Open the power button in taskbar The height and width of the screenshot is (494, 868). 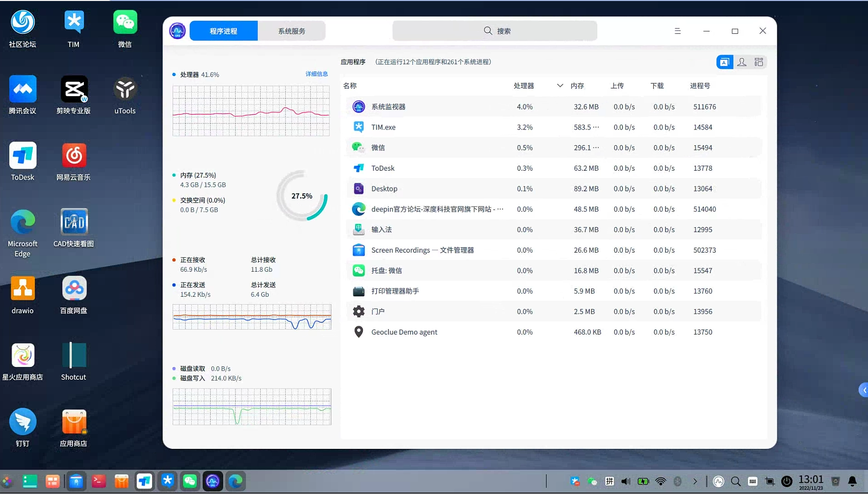point(787,481)
